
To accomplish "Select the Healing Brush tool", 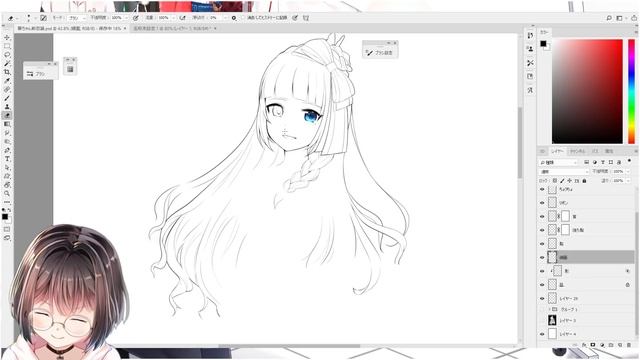I will (7, 89).
